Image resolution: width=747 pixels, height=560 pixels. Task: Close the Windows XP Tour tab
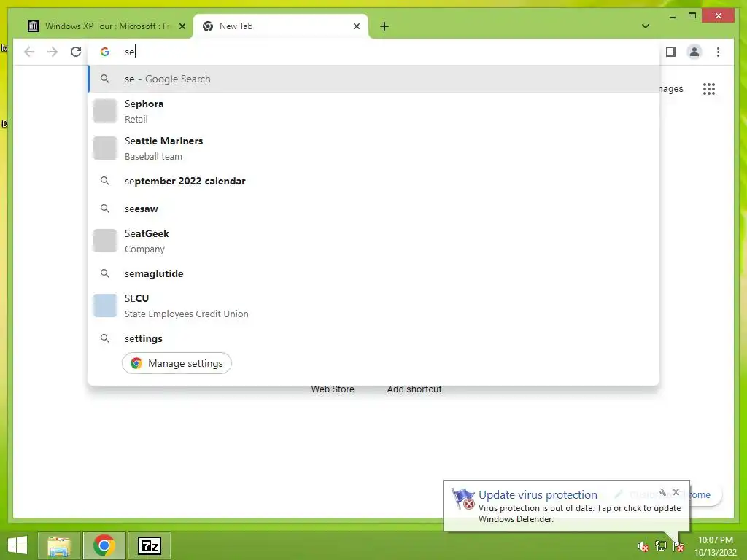[182, 26]
